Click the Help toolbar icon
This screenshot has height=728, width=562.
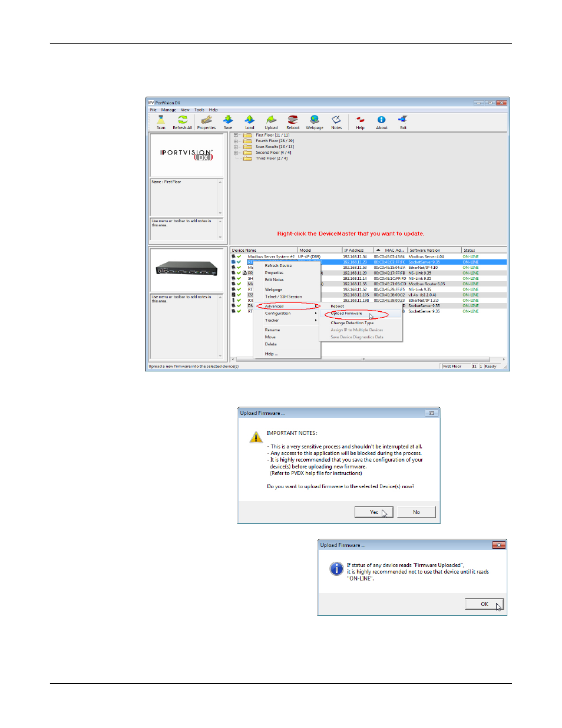tap(360, 122)
